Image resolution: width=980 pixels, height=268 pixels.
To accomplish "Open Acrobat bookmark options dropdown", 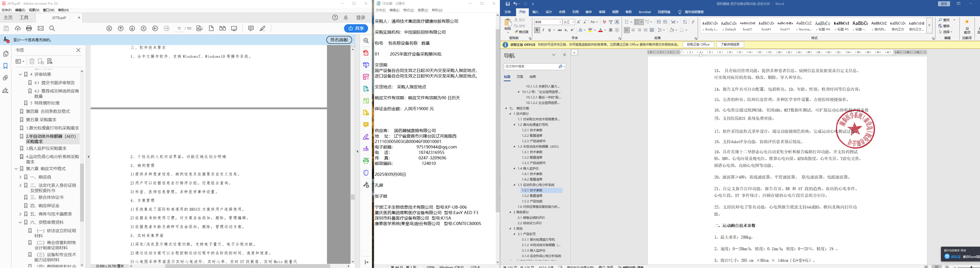I will pyautogui.click(x=20, y=61).
